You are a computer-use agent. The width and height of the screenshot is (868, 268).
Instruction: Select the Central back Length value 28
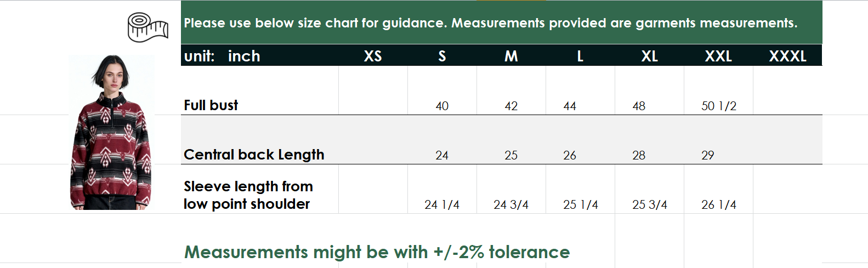click(639, 155)
